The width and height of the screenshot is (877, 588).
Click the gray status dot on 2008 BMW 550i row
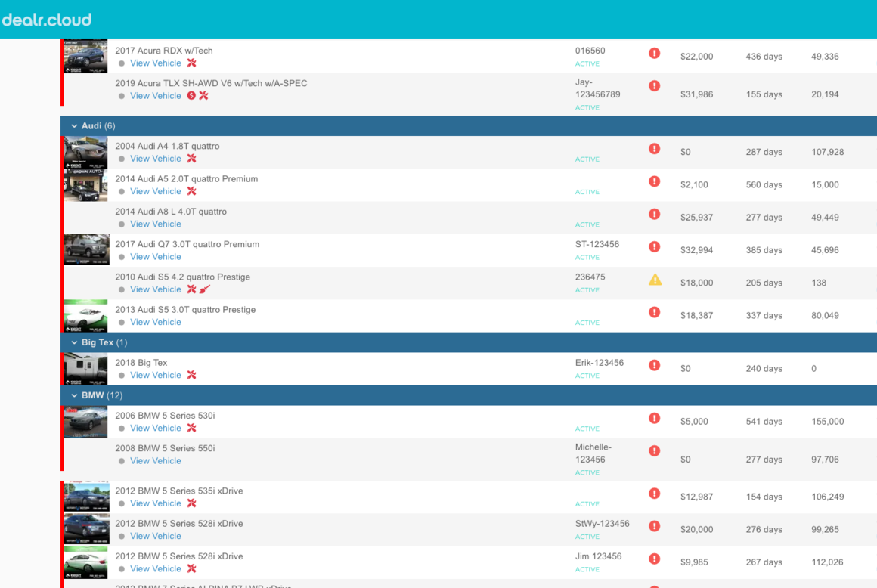122,461
